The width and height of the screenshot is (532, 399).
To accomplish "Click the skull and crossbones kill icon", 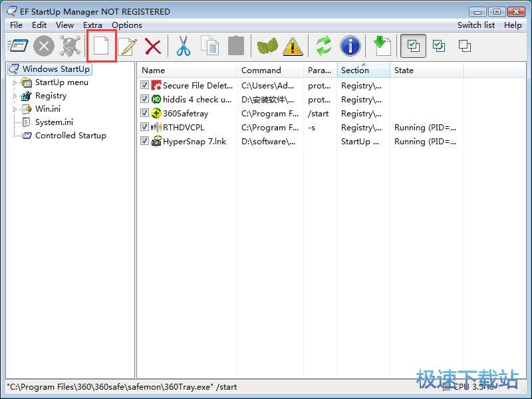I will click(x=70, y=46).
